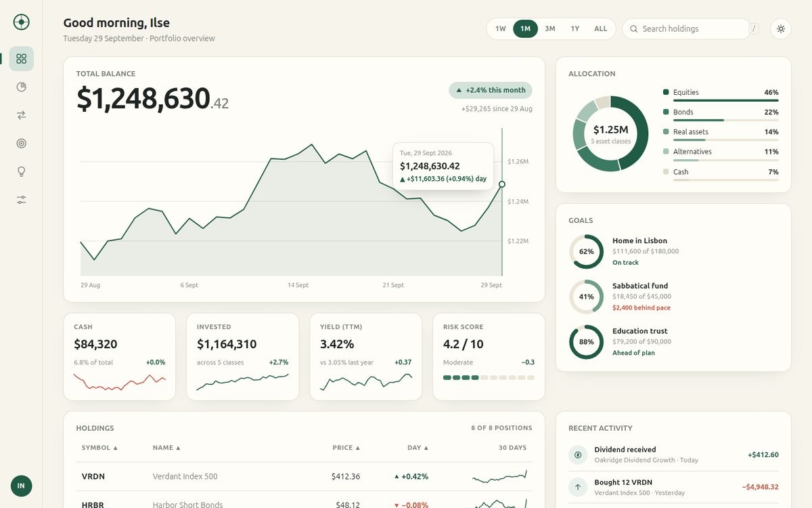Click the Education trust 88% ring
Screen dimensions: 812x508
click(586, 342)
